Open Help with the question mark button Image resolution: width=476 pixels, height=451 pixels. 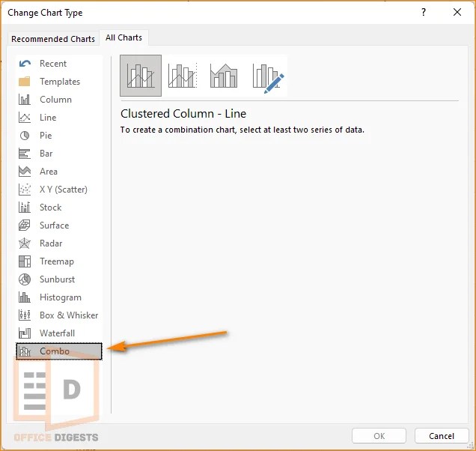(x=424, y=12)
